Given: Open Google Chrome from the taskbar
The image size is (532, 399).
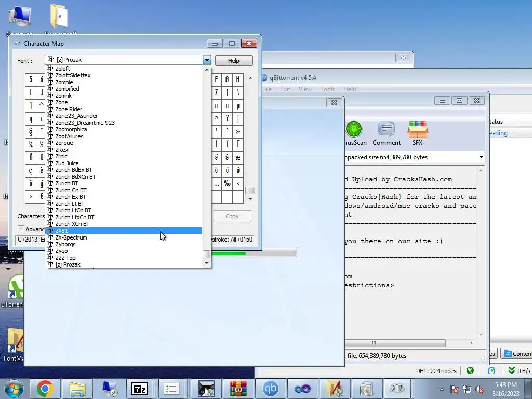Looking at the screenshot, I should click(x=45, y=389).
